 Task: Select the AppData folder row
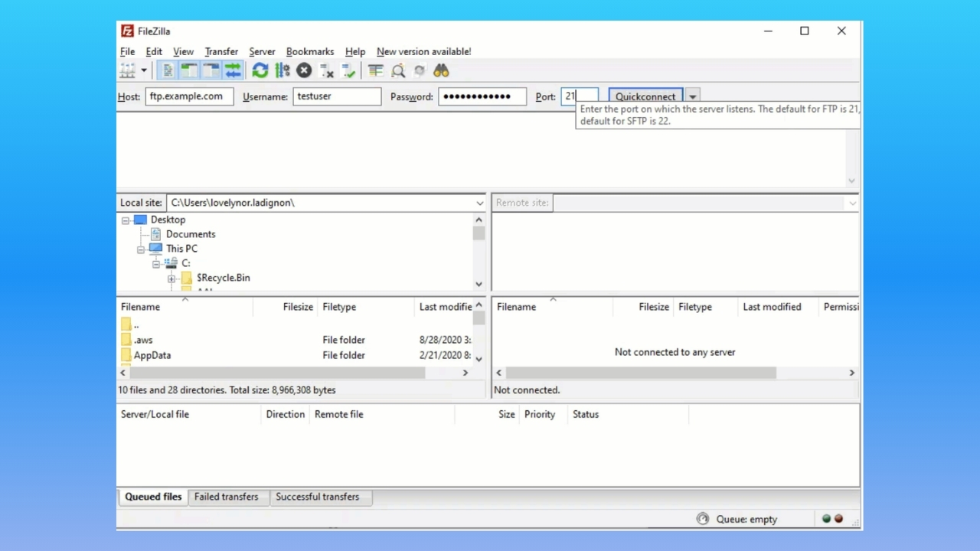point(295,355)
